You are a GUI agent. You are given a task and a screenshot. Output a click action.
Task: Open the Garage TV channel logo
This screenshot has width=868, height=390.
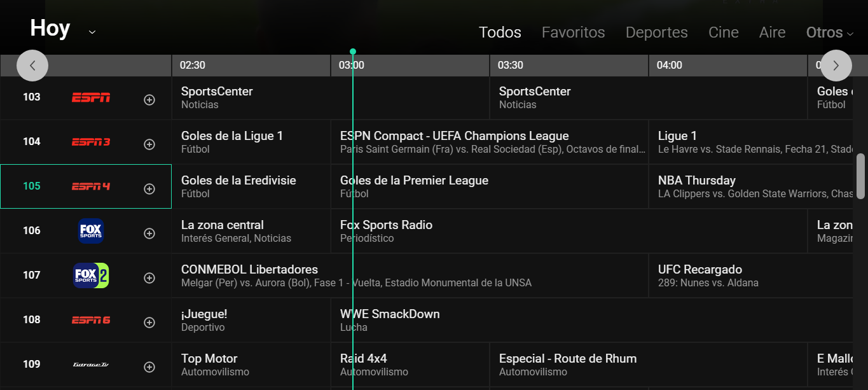91,365
